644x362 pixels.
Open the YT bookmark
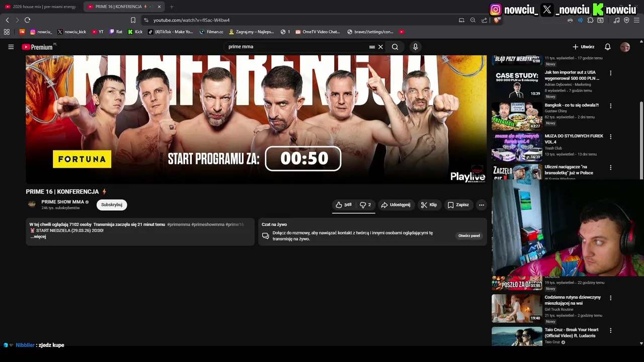point(98,32)
